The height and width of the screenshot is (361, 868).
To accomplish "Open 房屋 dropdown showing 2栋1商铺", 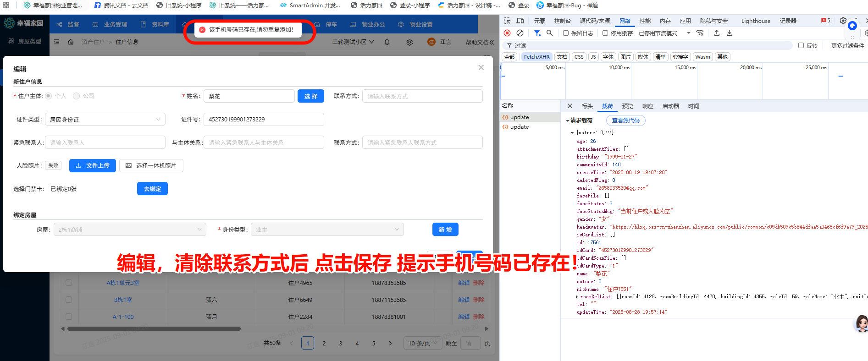I will [130, 230].
